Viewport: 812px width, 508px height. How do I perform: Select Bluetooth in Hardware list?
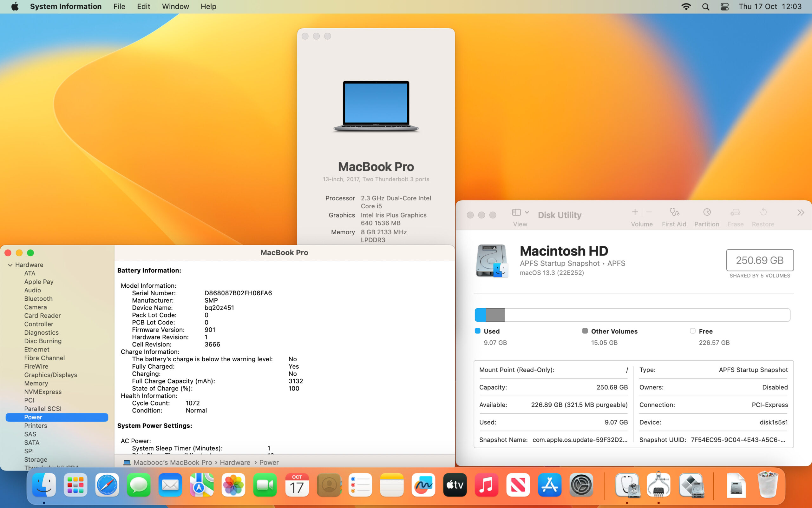coord(38,299)
